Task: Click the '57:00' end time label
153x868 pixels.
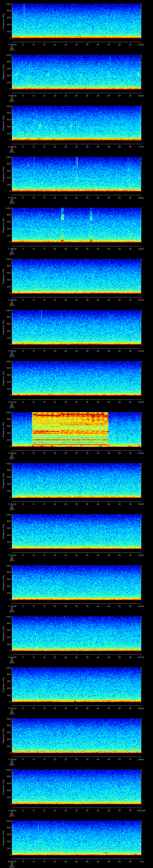Action: [x=141, y=657]
